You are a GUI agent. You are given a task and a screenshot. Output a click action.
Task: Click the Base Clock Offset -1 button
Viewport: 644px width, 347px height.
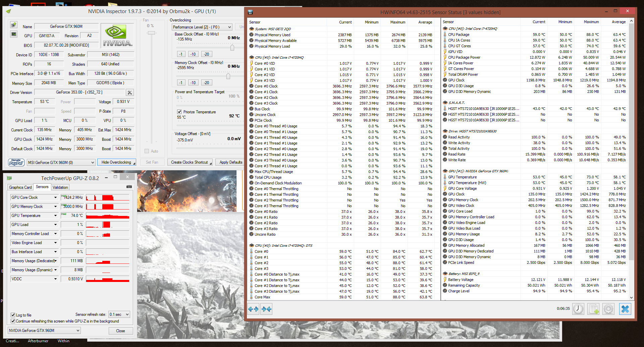pyautogui.click(x=181, y=54)
